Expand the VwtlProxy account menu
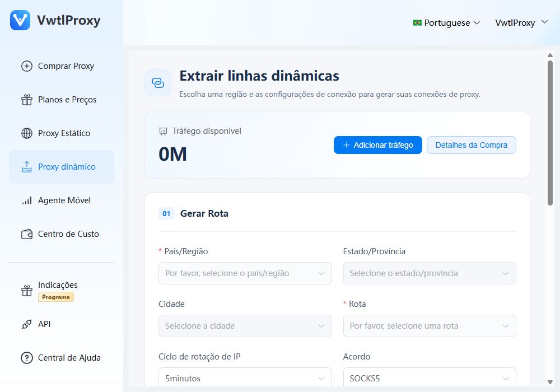This screenshot has height=392, width=560. point(521,23)
